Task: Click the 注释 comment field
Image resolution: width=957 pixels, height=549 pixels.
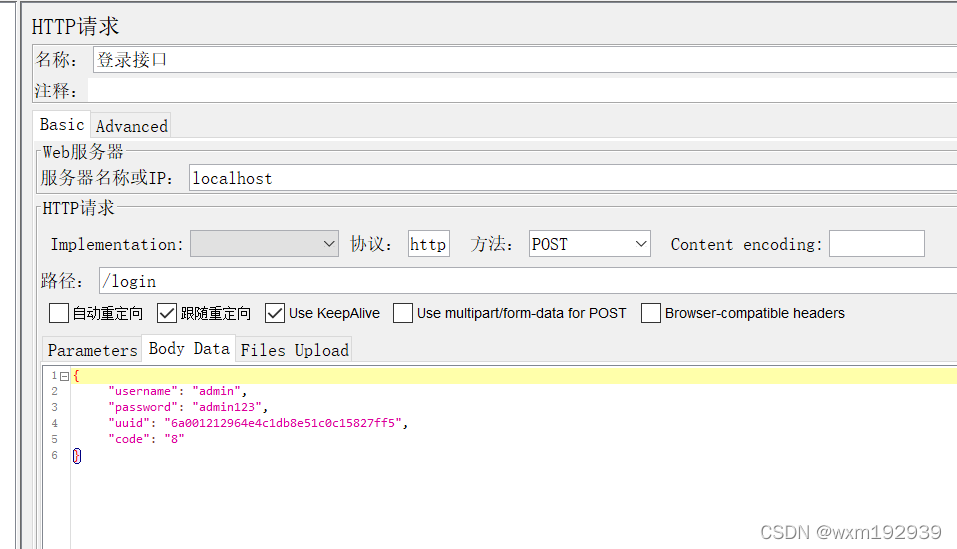Action: click(522, 90)
